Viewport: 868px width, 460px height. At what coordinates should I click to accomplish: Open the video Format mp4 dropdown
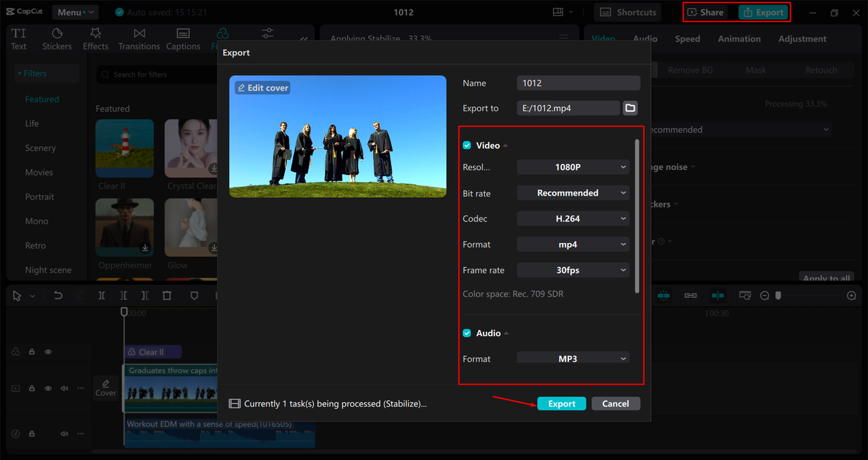tap(573, 245)
